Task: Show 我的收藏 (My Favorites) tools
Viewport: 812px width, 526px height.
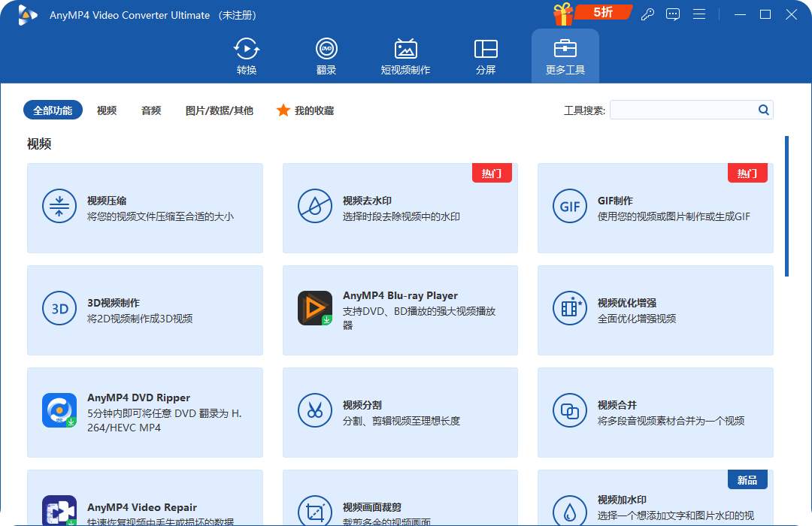Action: [305, 110]
